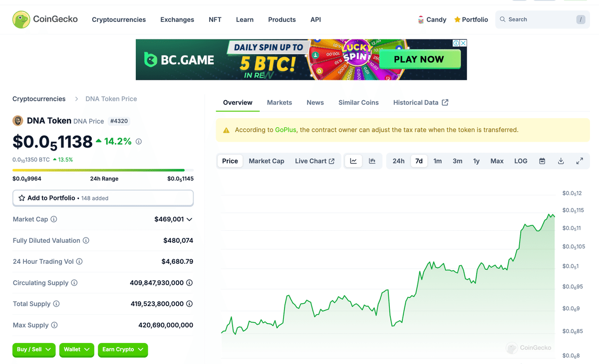Click the CoinGecko logo
This screenshot has height=364, width=599.
(45, 19)
